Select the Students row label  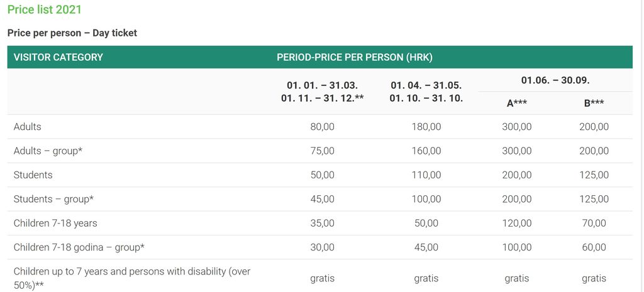coord(33,175)
